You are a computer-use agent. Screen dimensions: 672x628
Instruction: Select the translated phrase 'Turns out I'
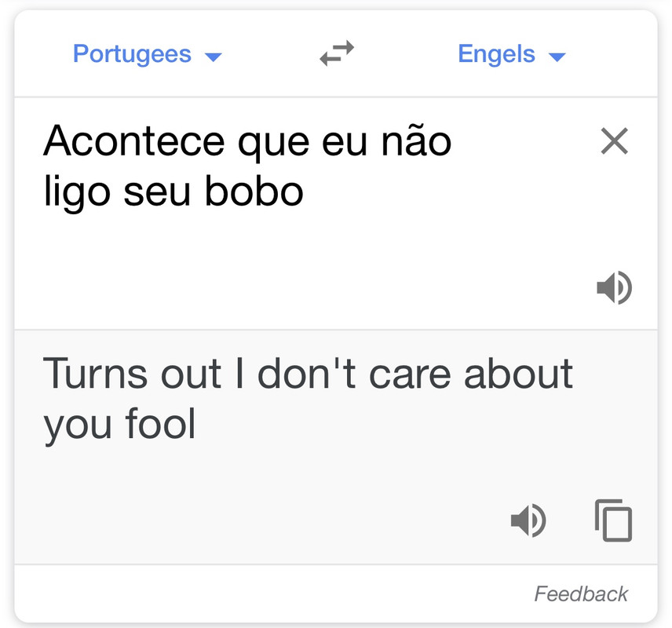pyautogui.click(x=144, y=374)
